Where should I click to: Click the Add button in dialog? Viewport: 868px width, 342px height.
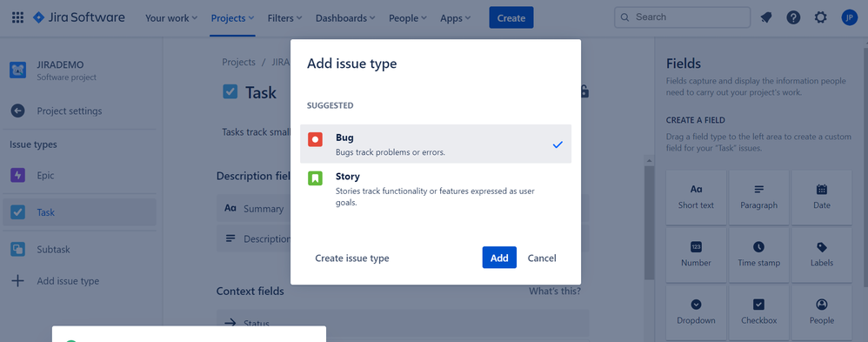(x=499, y=258)
